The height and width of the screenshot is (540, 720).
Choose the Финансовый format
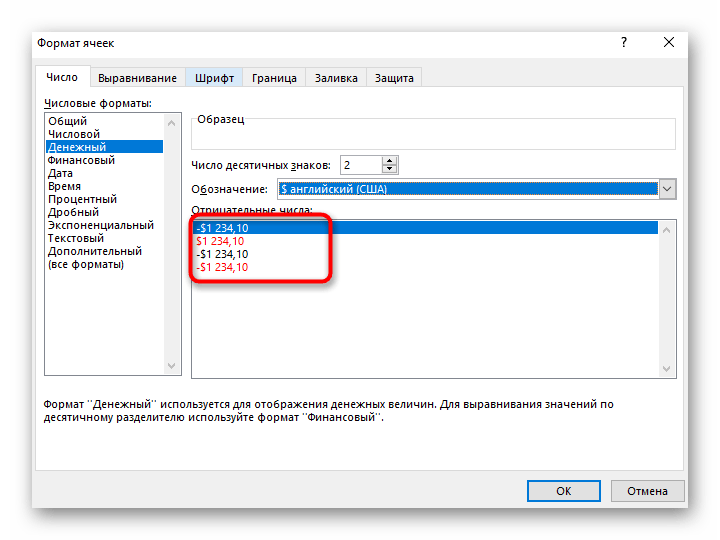104,160
